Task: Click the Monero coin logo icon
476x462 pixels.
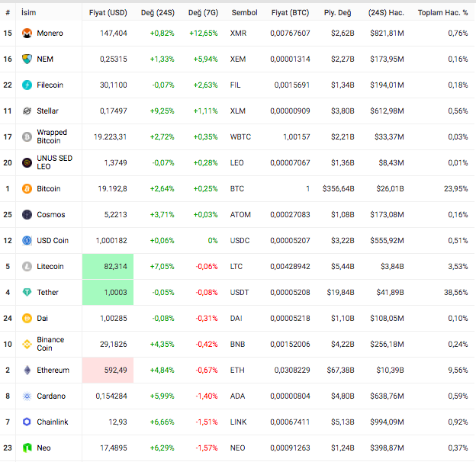Action: (27, 33)
